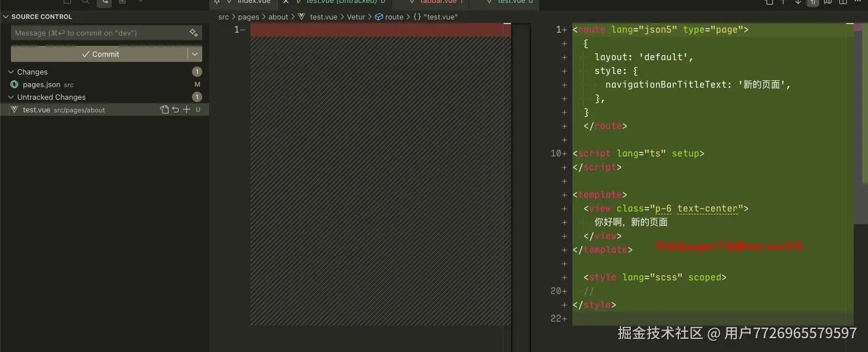This screenshot has height=352, width=868.
Task: Open the Source Control view in the activity bar
Action: (104, 2)
